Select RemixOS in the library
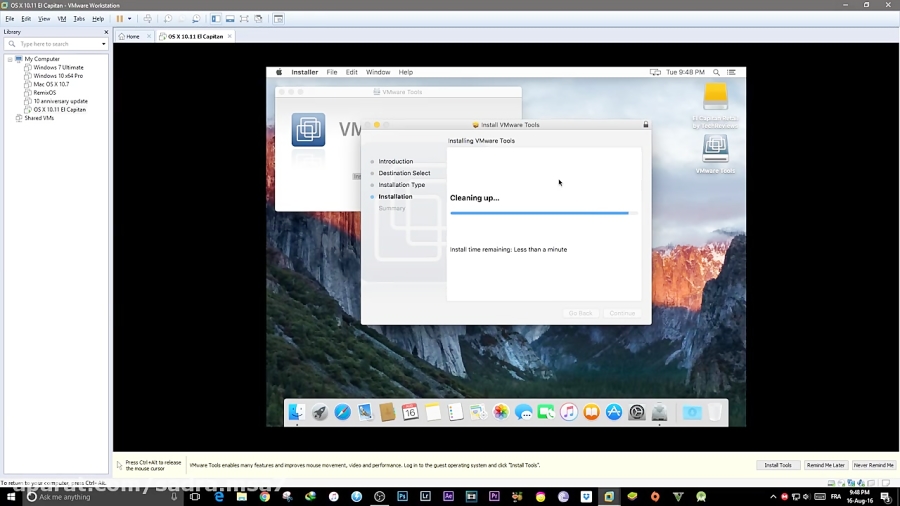 [x=44, y=92]
